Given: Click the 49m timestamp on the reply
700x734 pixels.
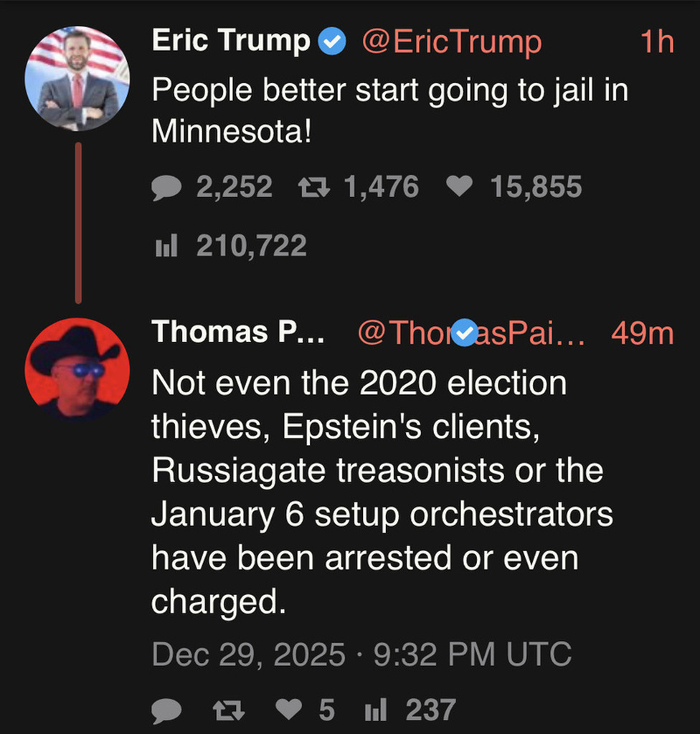Looking at the screenshot, I should click(x=642, y=333).
